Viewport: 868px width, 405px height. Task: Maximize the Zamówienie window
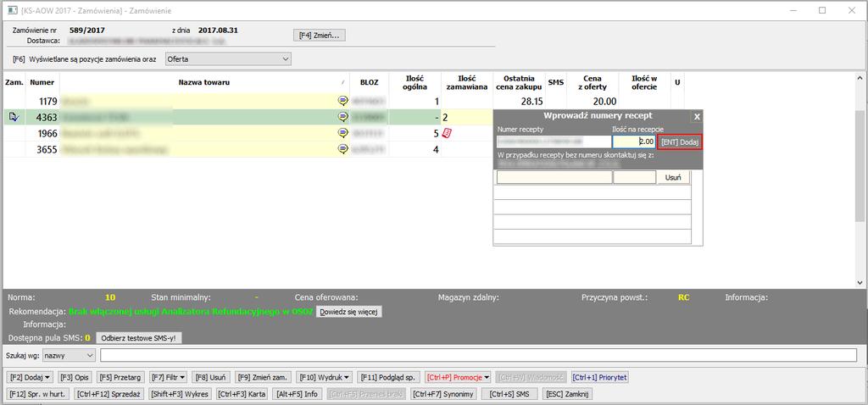click(x=822, y=10)
